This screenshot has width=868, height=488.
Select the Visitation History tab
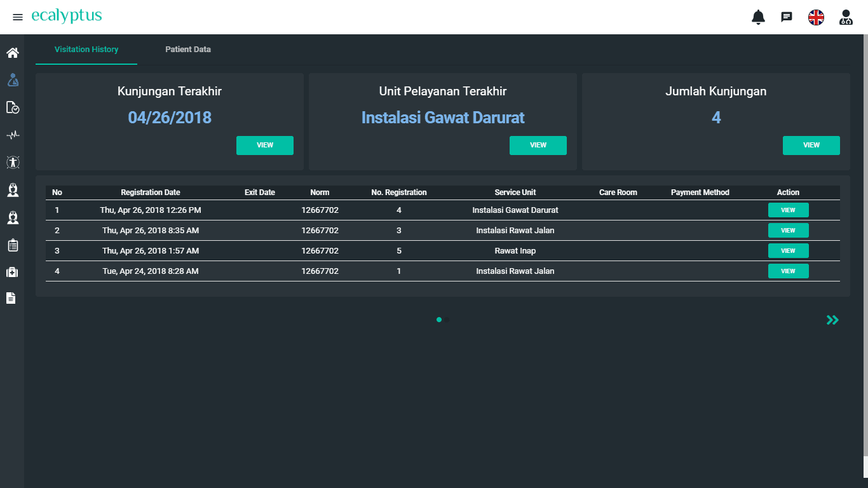[x=86, y=50]
